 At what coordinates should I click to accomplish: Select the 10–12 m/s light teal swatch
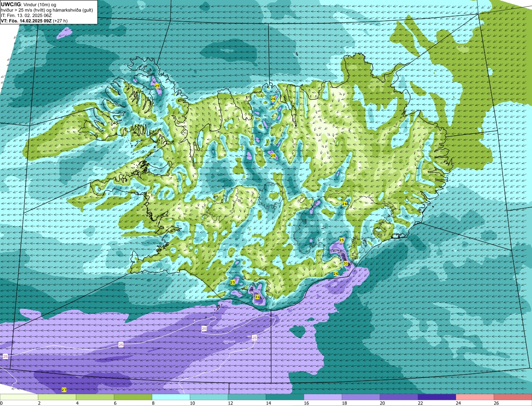tap(209, 397)
